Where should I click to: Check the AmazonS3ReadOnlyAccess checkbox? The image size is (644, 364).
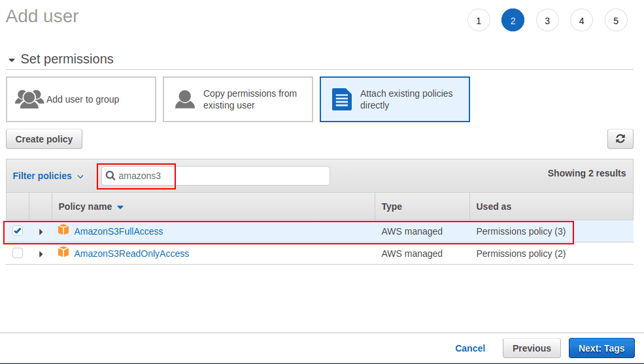[18, 253]
